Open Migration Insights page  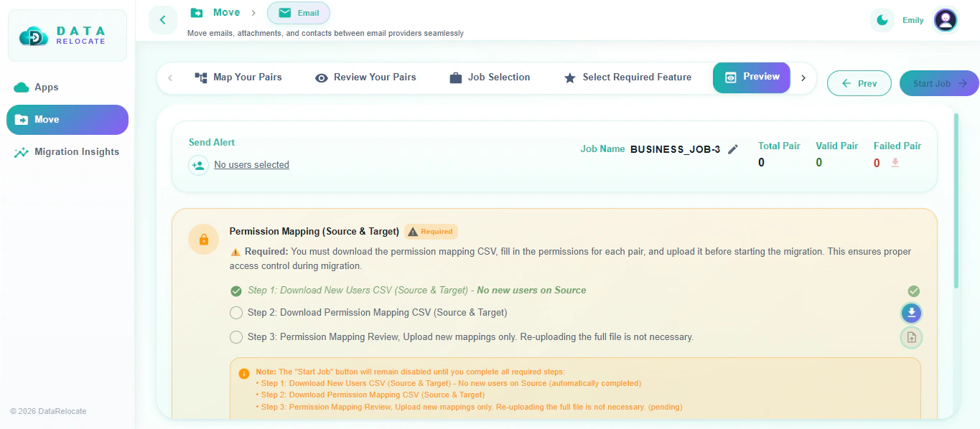click(x=67, y=152)
